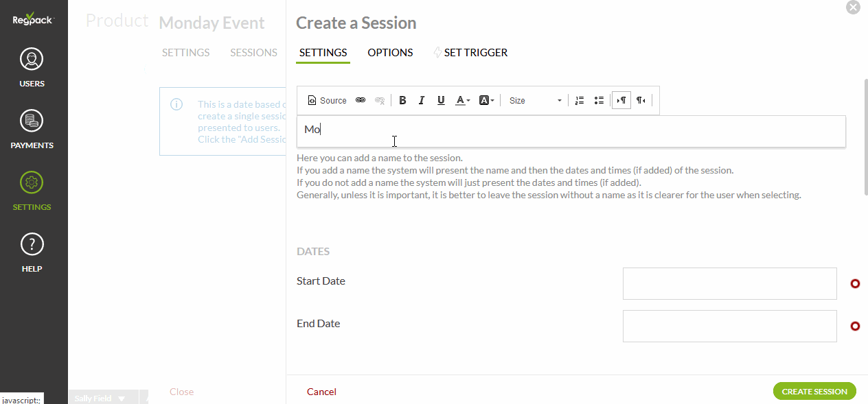
Task: Insert a numbered list
Action: (x=580, y=101)
